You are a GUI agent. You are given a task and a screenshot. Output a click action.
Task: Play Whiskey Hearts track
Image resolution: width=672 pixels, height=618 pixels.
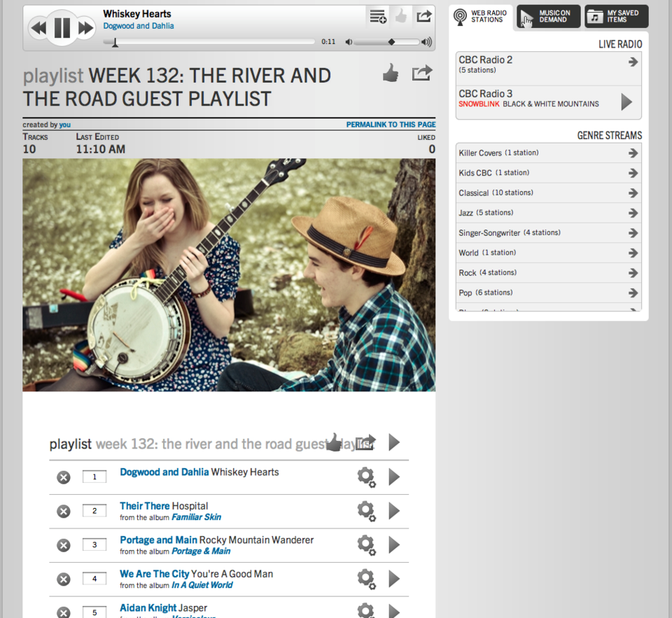click(394, 477)
